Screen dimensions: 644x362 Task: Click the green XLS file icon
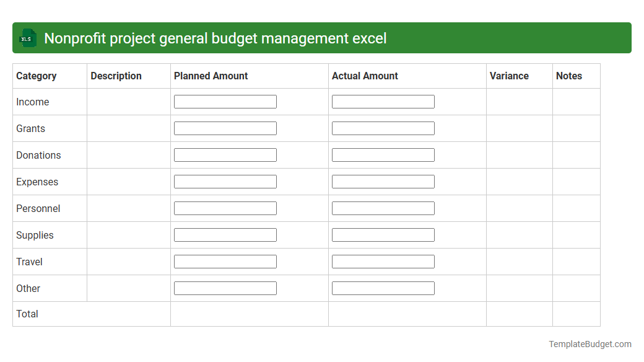[27, 38]
